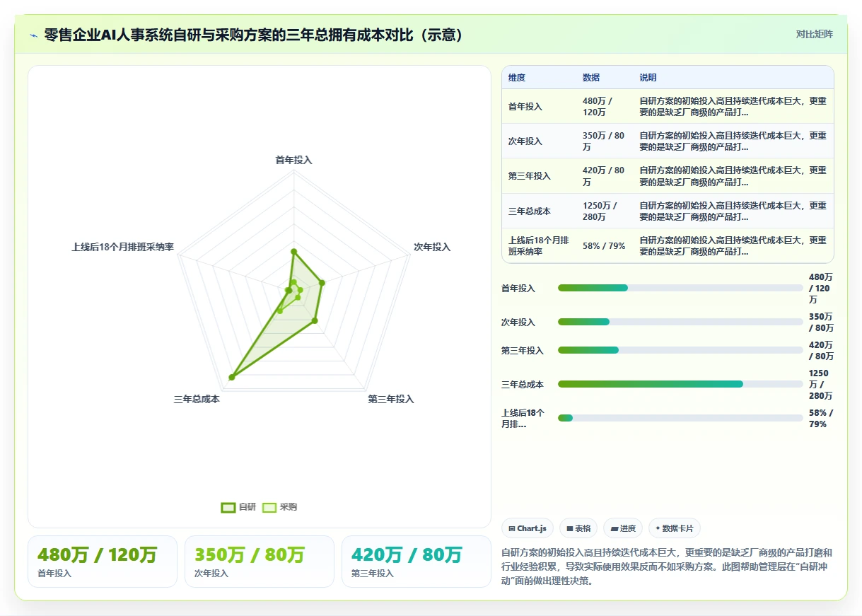This screenshot has width=862, height=616.
Task: Click the 维度 table column header
Action: click(517, 78)
